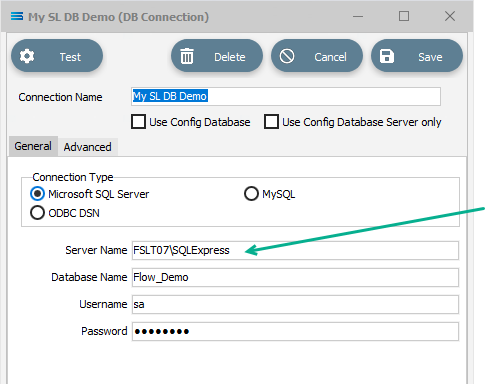
Task: Focus the Database Name field
Action: (295, 277)
